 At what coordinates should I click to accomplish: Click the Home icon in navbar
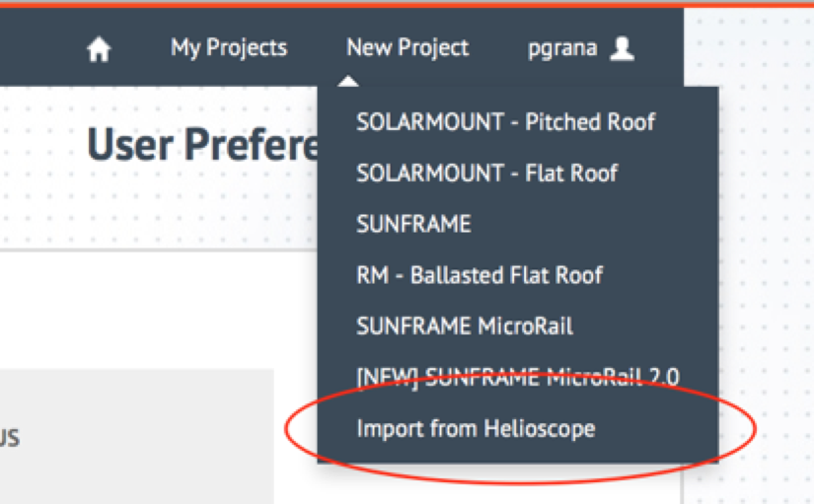99,49
